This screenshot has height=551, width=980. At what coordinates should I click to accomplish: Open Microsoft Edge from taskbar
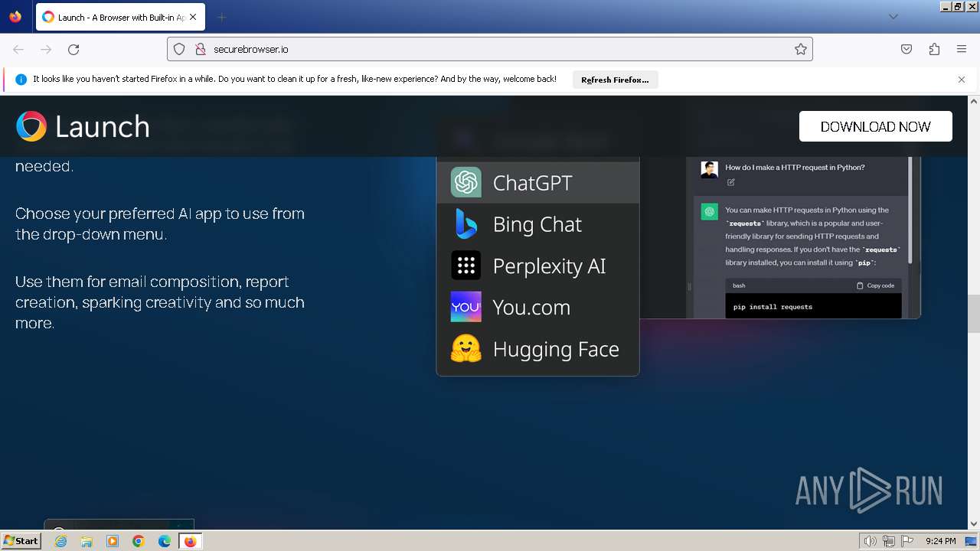click(165, 541)
